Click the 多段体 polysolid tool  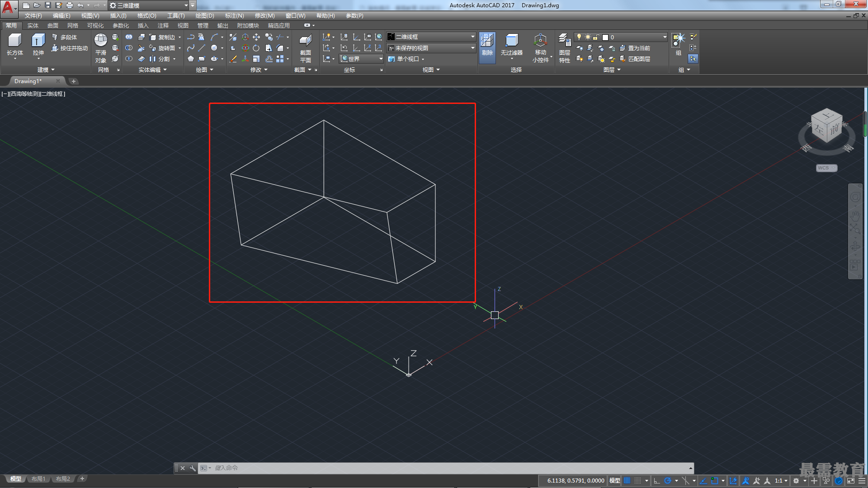point(64,37)
